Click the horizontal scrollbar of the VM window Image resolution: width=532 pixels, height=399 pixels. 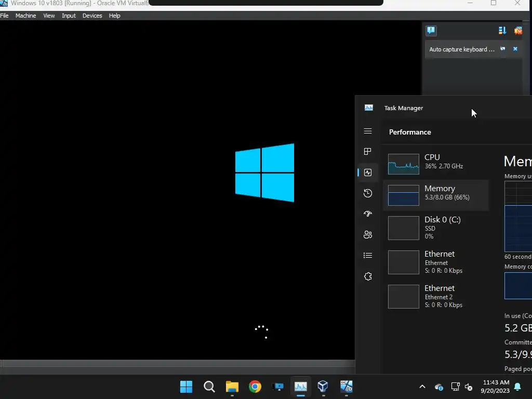[x=178, y=363]
